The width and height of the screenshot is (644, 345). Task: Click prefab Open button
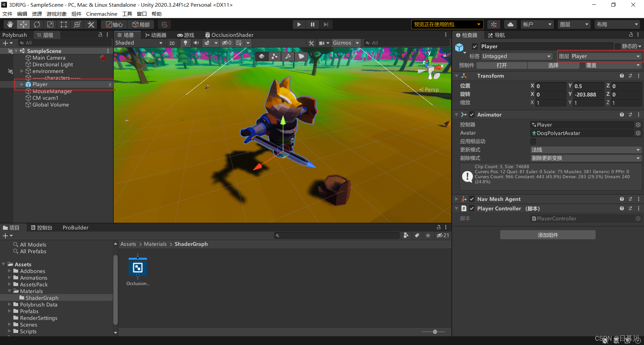click(x=502, y=65)
